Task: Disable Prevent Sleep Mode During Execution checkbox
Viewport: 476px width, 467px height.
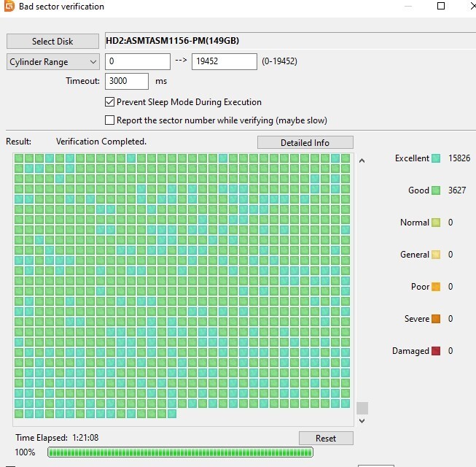Action: coord(109,101)
